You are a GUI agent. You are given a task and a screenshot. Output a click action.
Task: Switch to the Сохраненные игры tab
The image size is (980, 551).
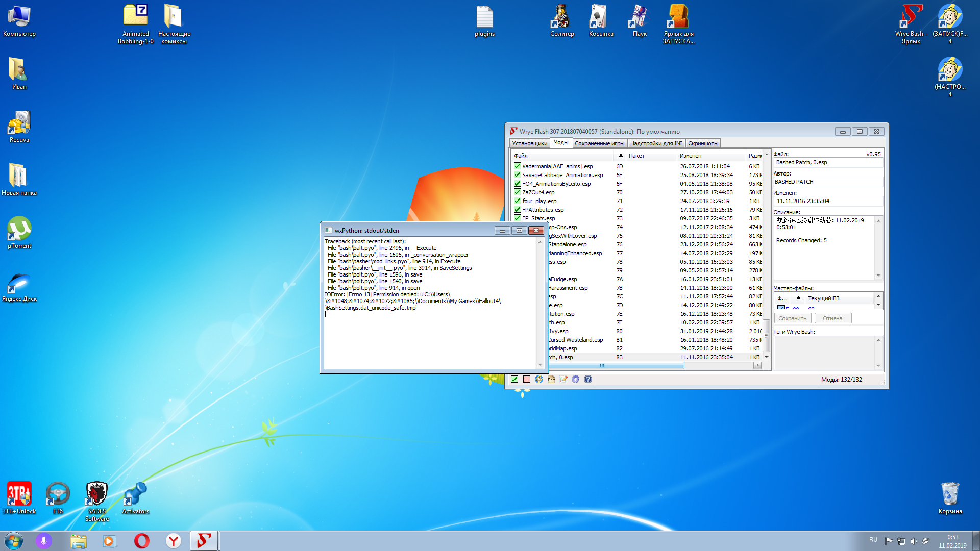coord(599,143)
